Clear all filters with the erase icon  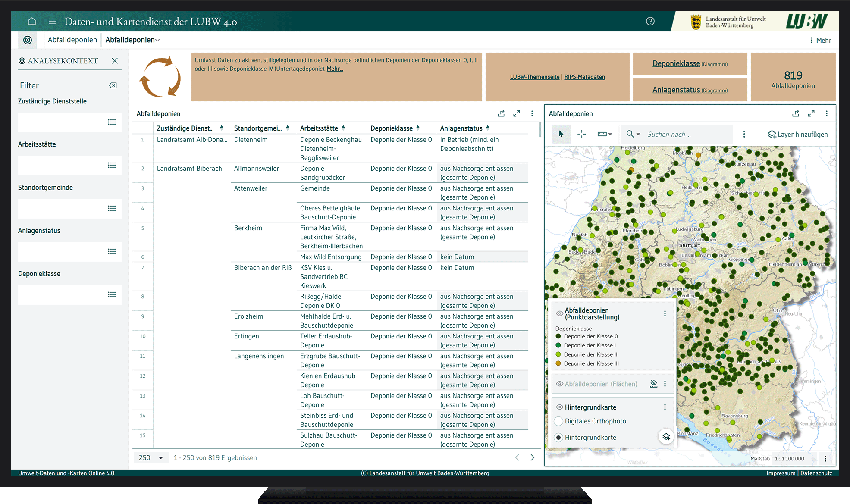(113, 85)
